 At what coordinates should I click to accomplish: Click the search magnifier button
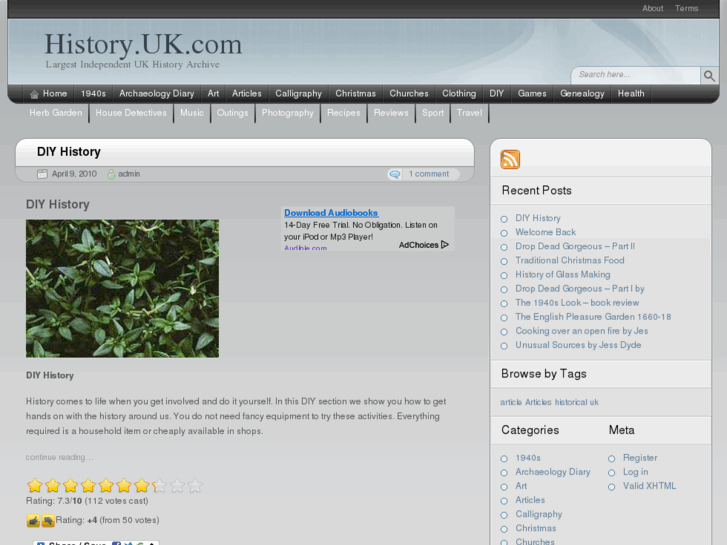pyautogui.click(x=709, y=76)
